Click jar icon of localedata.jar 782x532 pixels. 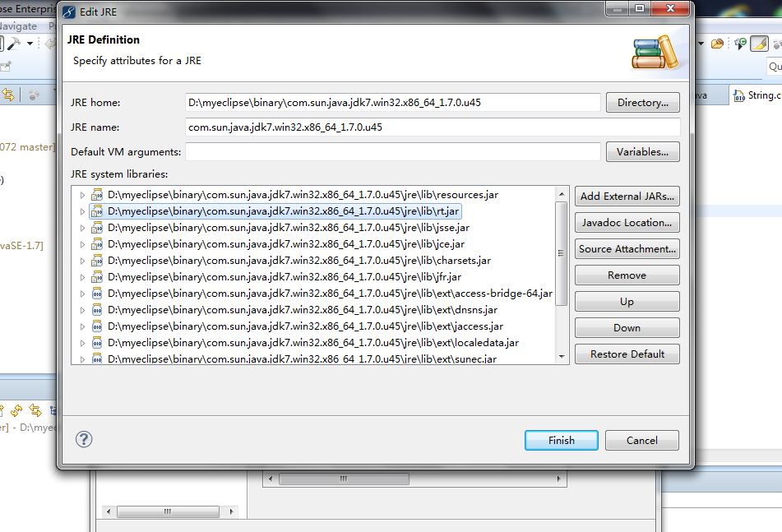click(97, 343)
